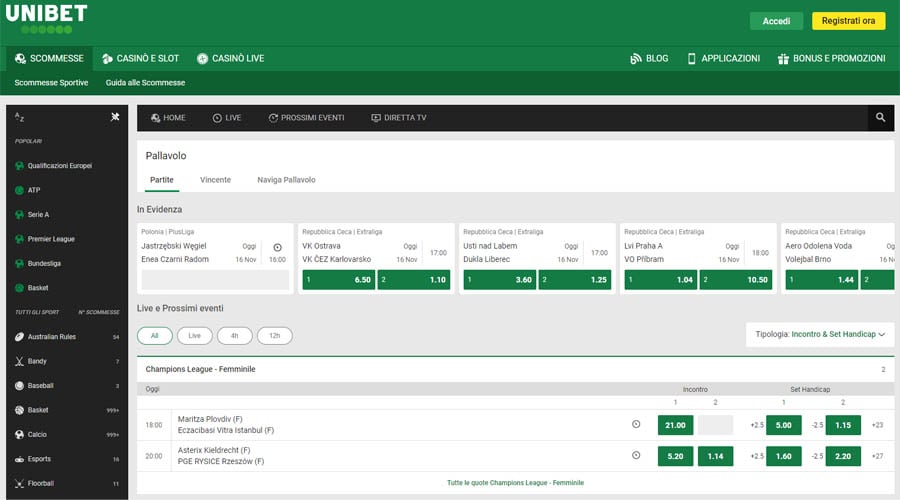The width and height of the screenshot is (900, 500).
Task: Go to Home in dark toolbar
Action: point(168,118)
